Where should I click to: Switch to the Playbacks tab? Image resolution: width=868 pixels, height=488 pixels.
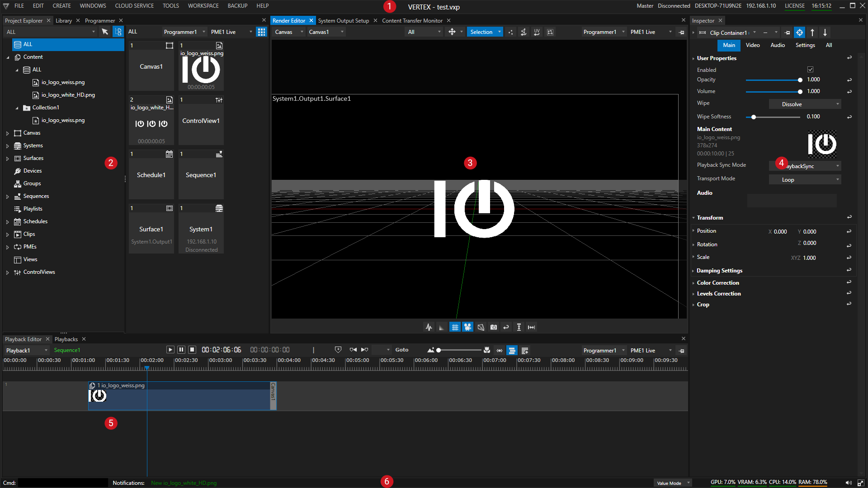tap(66, 339)
